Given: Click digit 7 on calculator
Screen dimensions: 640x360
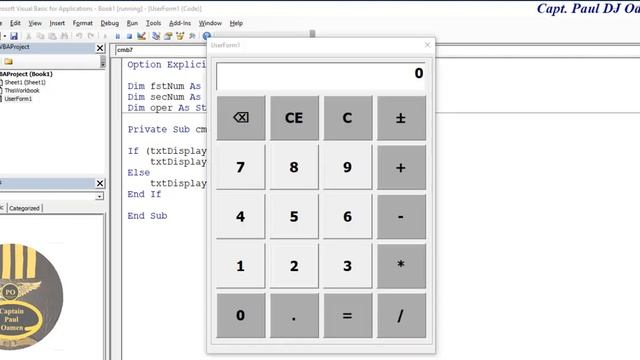Looking at the screenshot, I should [x=241, y=167].
